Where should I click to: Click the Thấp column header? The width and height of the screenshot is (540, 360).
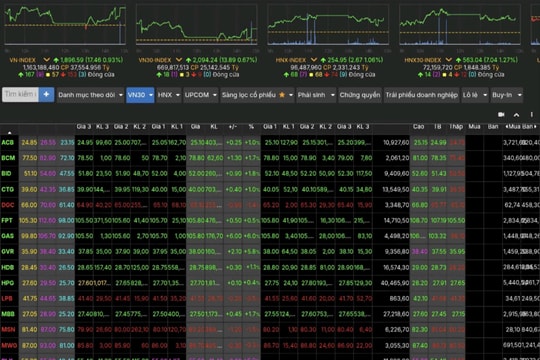[456, 126]
